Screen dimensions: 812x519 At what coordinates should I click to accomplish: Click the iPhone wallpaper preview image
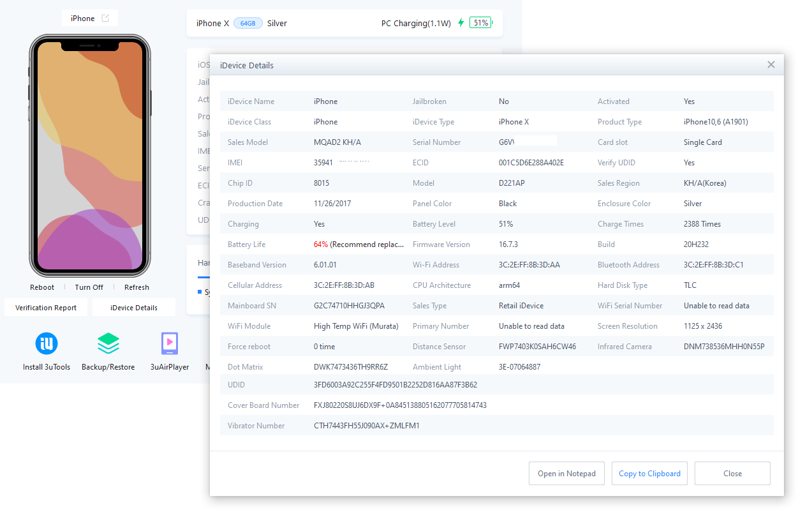click(90, 155)
